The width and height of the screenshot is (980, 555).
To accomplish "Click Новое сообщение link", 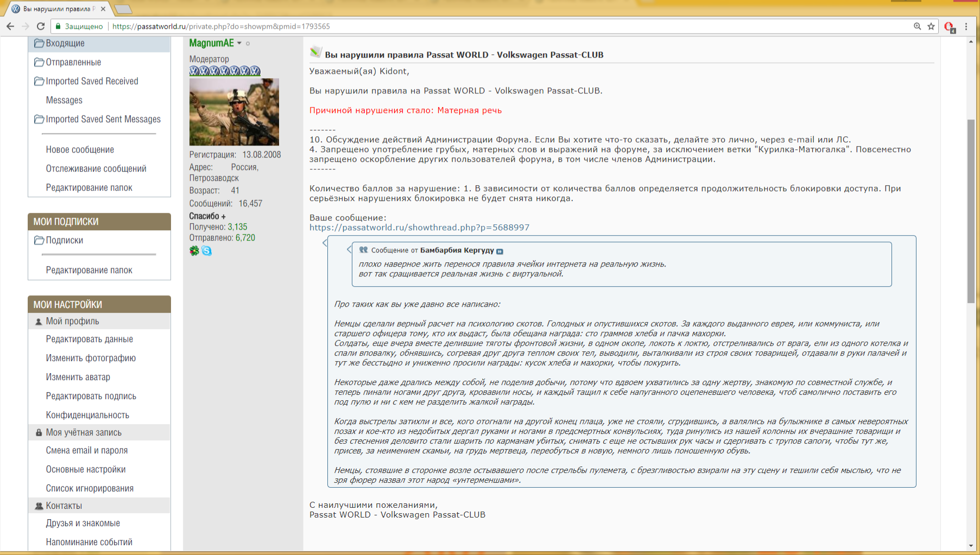I will point(80,150).
